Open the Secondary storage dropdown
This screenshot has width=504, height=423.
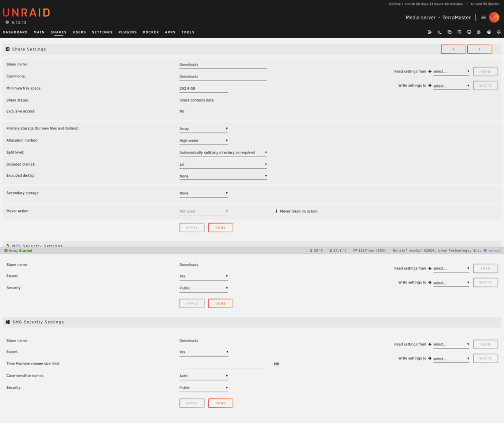204,193
